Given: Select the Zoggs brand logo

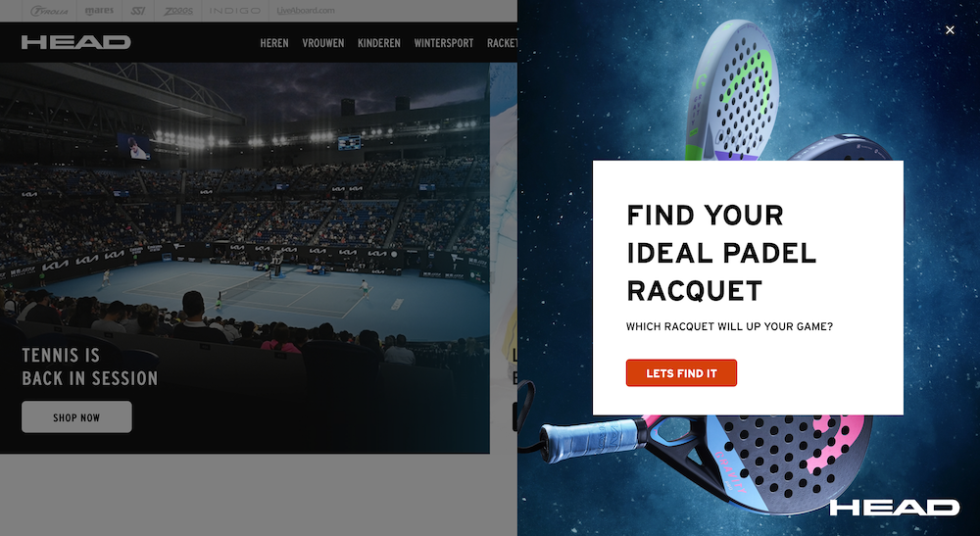Looking at the screenshot, I should (x=178, y=11).
